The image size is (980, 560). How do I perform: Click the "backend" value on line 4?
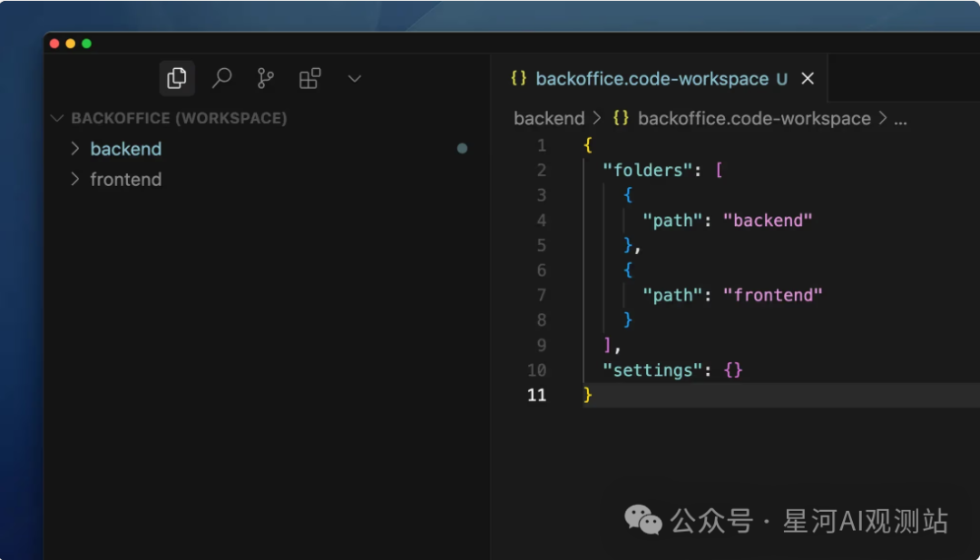(x=768, y=220)
